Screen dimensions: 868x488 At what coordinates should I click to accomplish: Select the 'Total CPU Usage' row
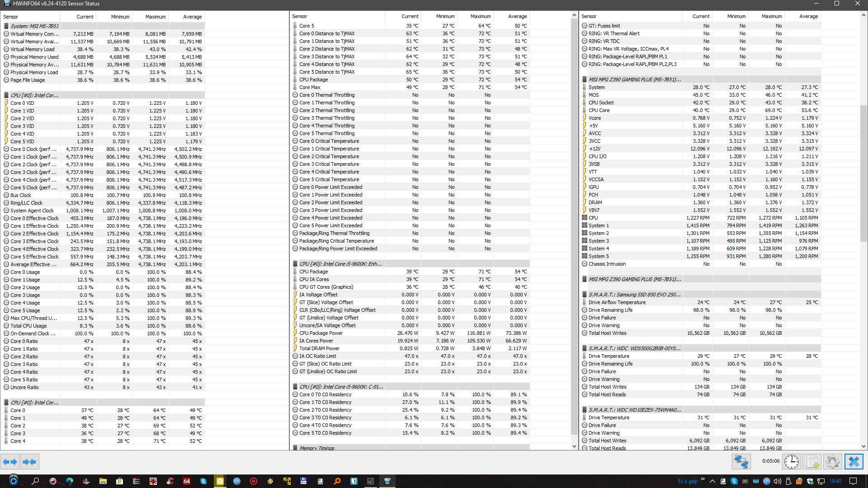coord(103,326)
